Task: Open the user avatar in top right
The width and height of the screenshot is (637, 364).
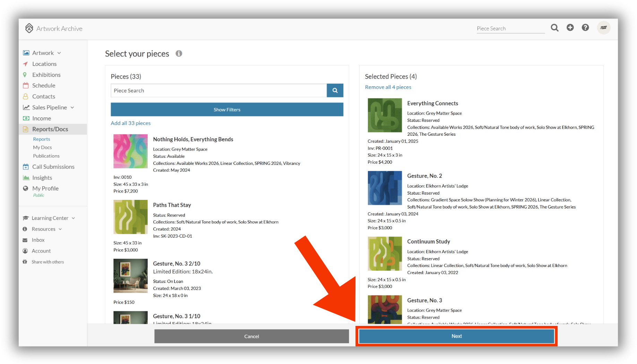Action: click(x=604, y=28)
